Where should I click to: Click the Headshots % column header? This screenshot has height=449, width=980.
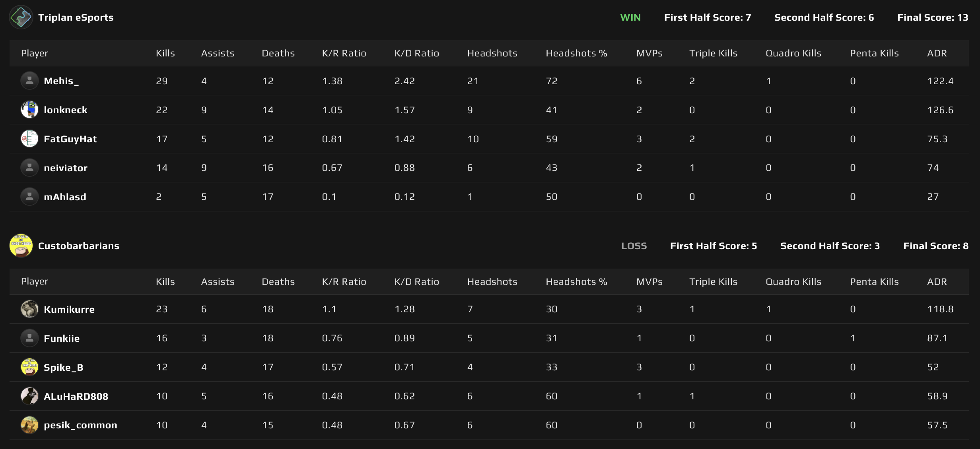pos(576,53)
